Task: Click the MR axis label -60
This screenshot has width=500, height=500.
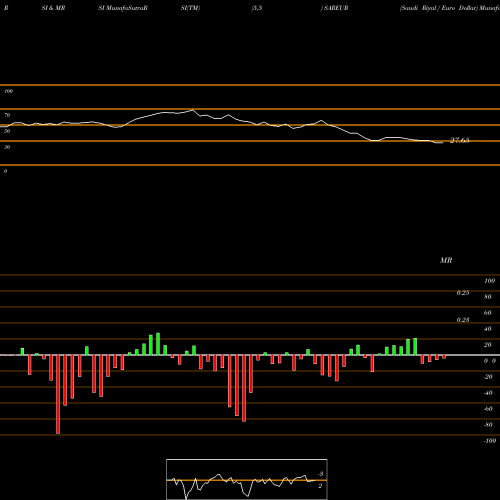Action: coord(488,409)
